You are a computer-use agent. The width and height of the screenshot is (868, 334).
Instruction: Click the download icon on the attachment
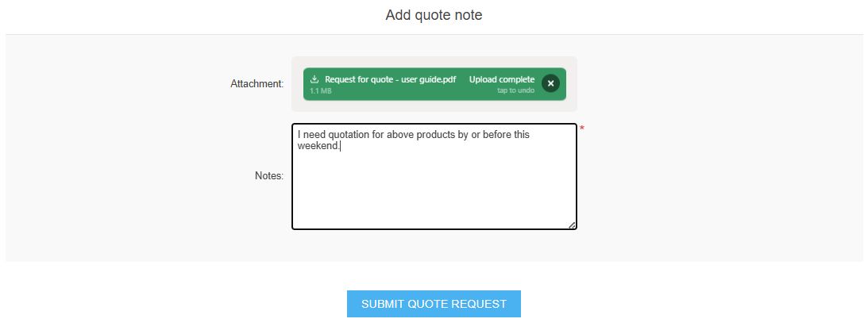(x=314, y=79)
